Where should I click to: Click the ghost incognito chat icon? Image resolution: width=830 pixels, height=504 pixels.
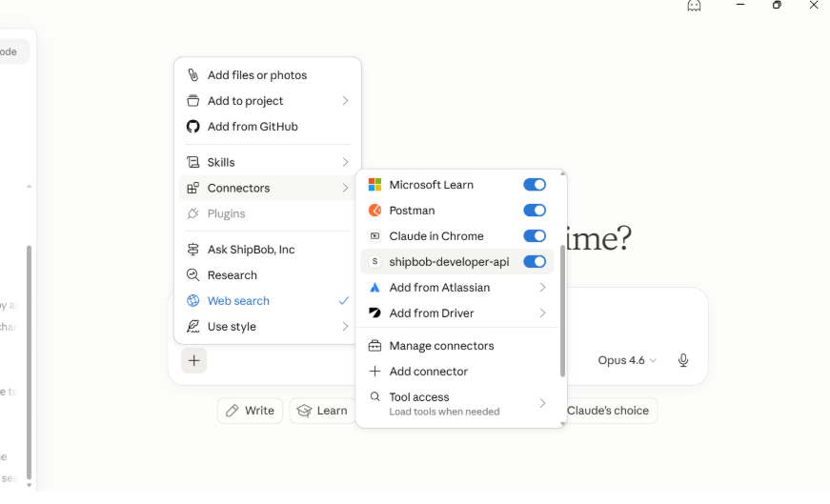tap(694, 6)
